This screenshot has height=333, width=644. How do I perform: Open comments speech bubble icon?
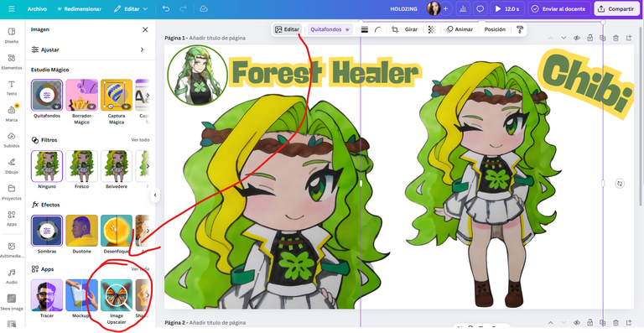(x=480, y=8)
